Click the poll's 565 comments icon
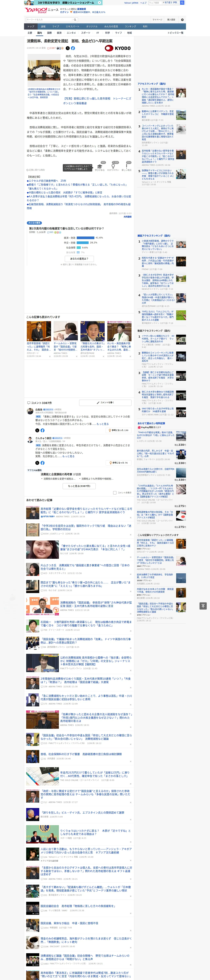 point(50,232)
